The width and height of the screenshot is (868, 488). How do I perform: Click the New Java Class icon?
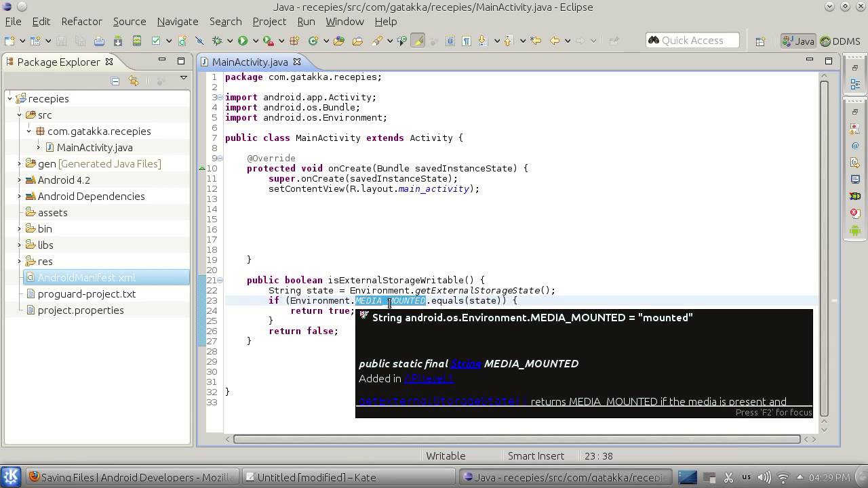coord(313,41)
